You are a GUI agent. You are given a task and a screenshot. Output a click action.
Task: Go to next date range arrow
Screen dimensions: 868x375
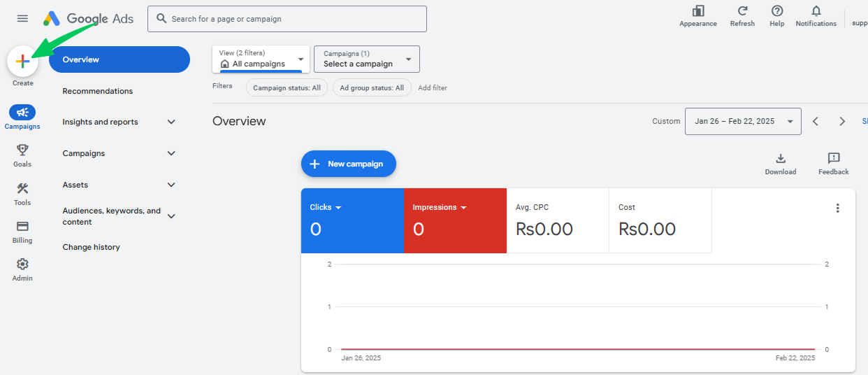click(842, 121)
